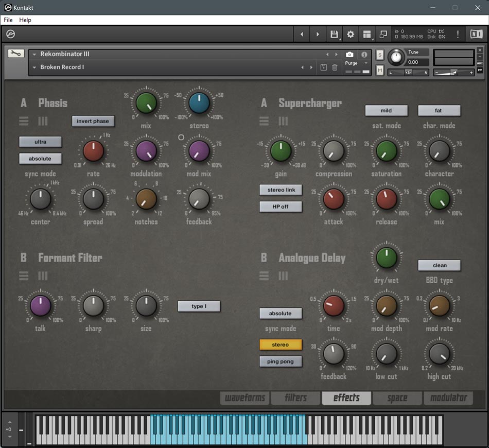Click the exclamation panic button
This screenshot has height=448, width=489.
(458, 35)
